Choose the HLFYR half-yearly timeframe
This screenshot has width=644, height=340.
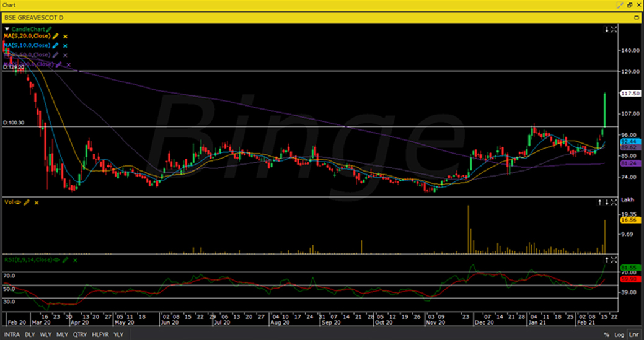point(100,334)
